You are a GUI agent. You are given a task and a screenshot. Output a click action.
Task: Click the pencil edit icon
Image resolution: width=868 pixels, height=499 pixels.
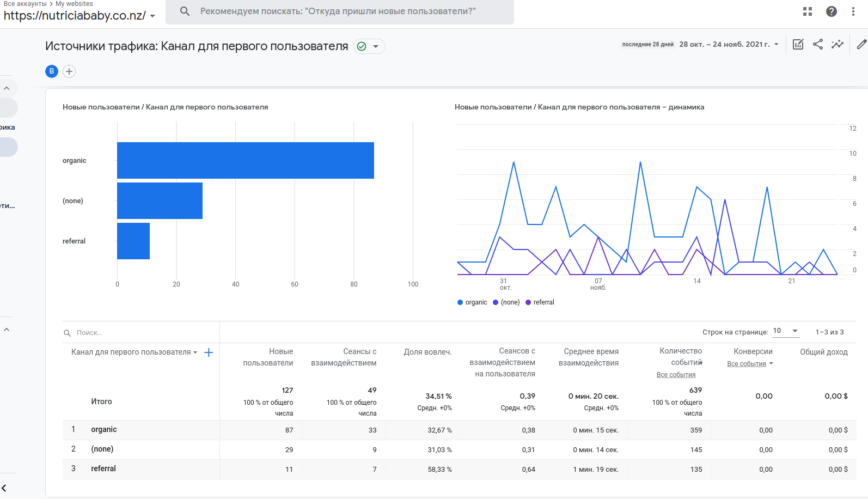coord(861,45)
